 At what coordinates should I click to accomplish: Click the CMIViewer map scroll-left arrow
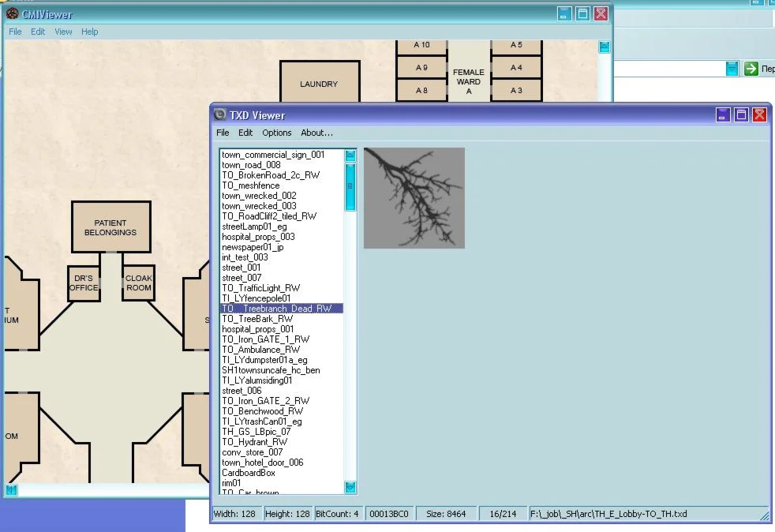[11, 490]
